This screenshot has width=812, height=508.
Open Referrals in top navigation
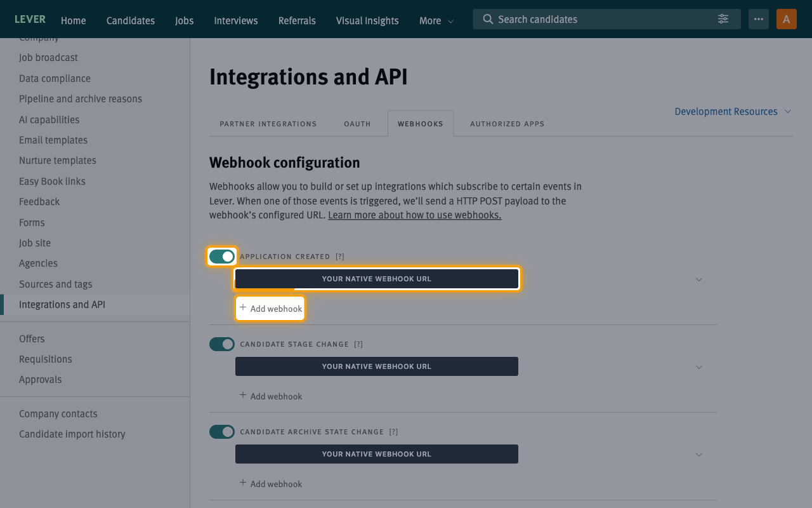pyautogui.click(x=297, y=20)
